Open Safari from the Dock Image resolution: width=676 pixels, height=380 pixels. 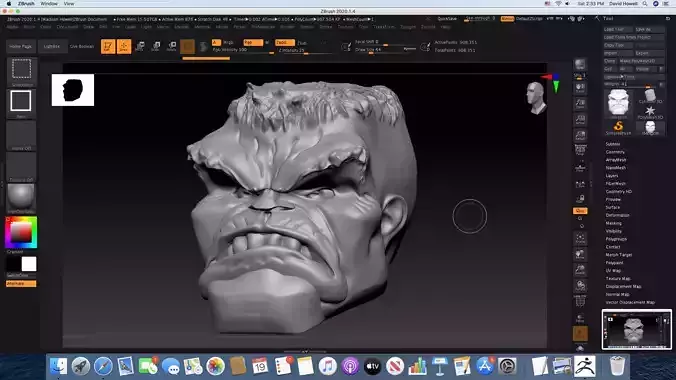tap(103, 366)
